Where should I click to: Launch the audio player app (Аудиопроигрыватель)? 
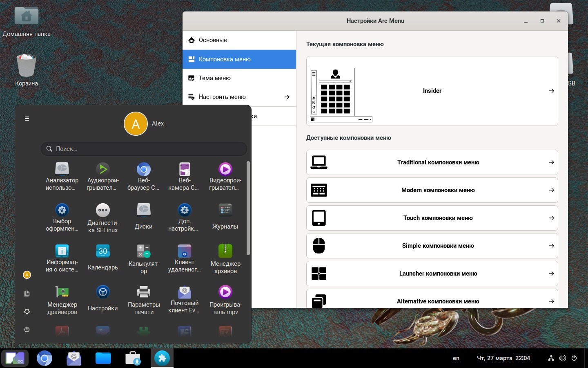click(103, 177)
